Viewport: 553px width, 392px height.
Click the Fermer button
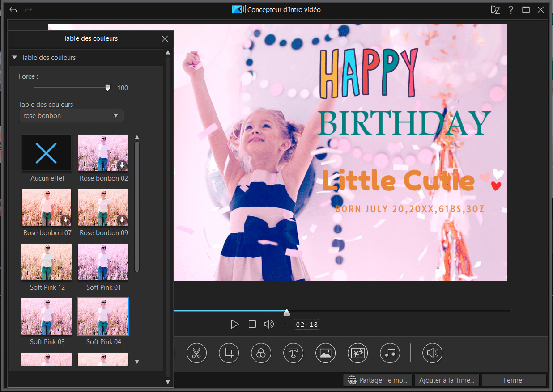pos(514,380)
